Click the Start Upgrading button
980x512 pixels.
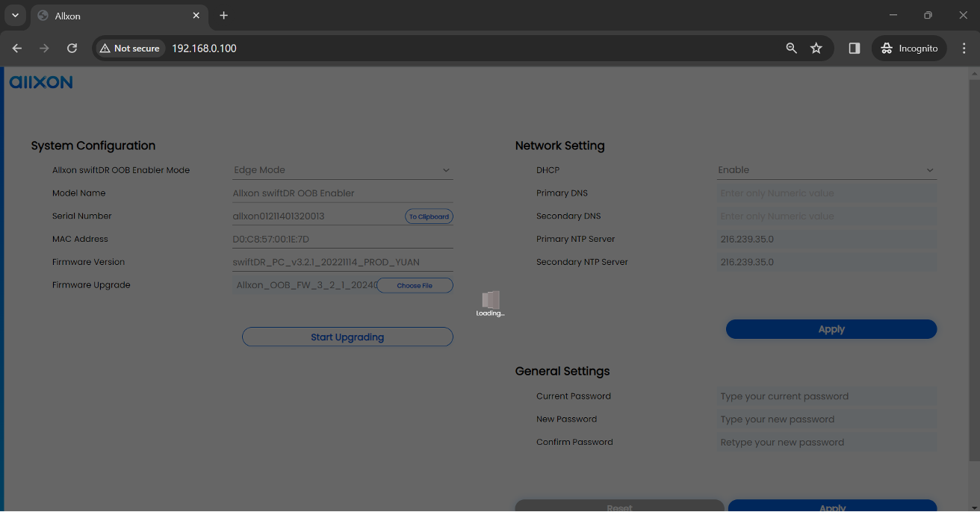(347, 337)
